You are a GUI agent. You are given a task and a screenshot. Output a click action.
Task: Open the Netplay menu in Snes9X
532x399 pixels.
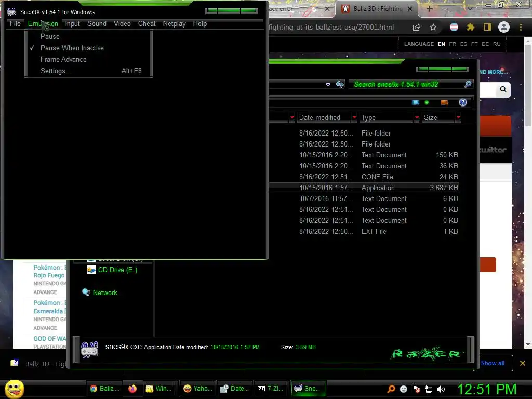(x=174, y=24)
